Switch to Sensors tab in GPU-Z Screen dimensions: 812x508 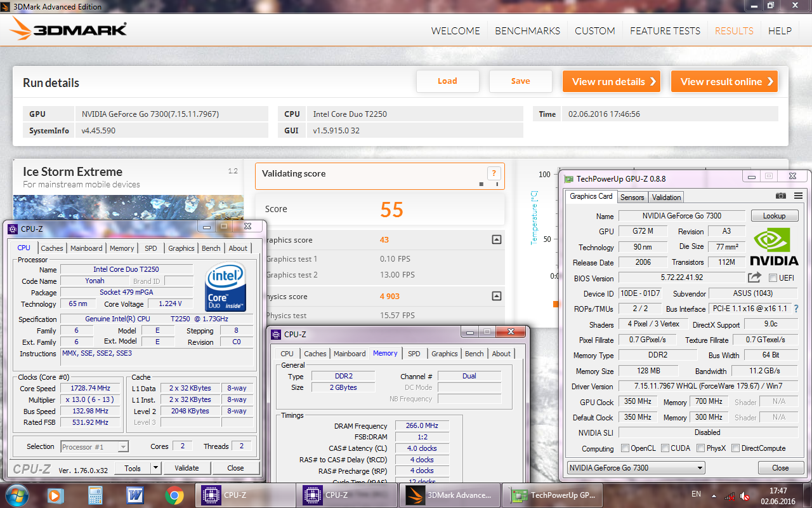pyautogui.click(x=632, y=197)
